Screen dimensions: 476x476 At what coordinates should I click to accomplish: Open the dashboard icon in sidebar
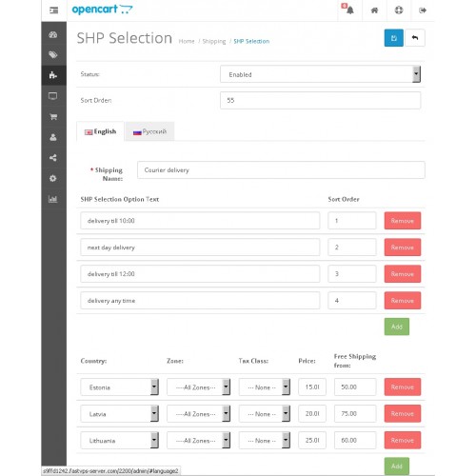53,34
